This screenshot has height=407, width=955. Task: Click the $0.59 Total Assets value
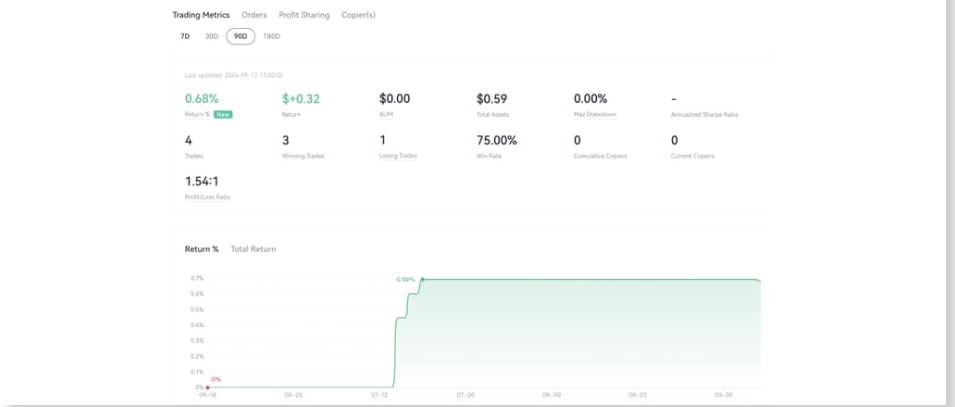(x=492, y=99)
